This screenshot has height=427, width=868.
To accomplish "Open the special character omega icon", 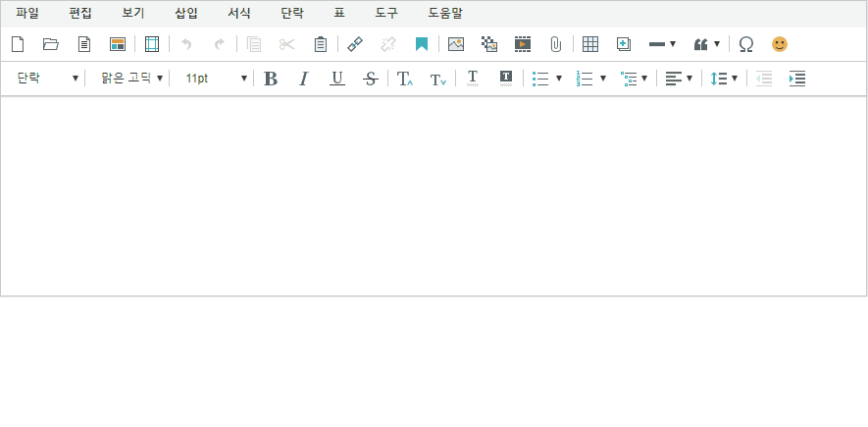I will (746, 44).
